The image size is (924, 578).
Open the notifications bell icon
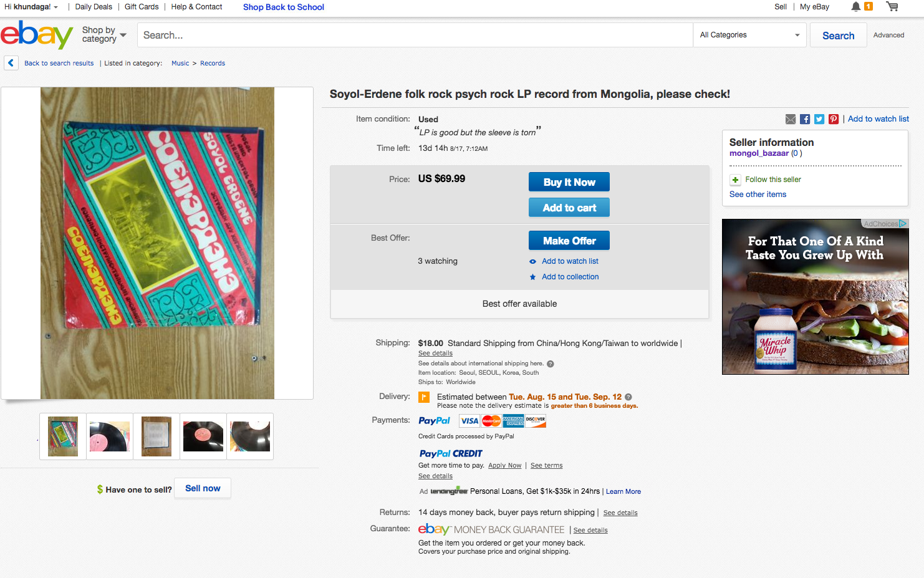pyautogui.click(x=856, y=7)
